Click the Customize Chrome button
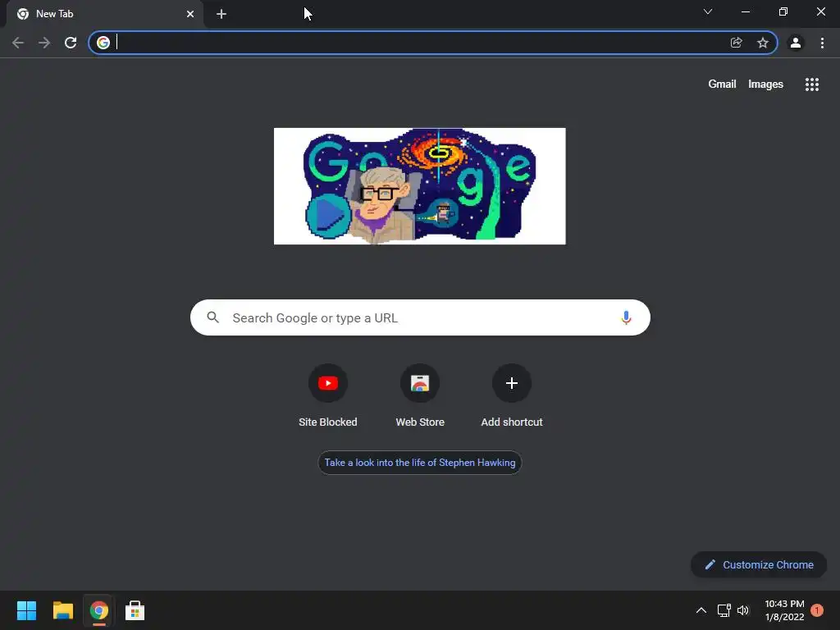The width and height of the screenshot is (840, 630). pos(759,564)
